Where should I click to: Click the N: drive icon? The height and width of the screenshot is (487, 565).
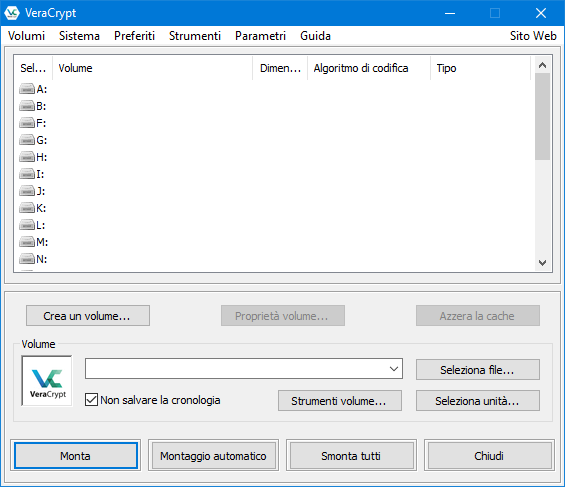point(27,259)
